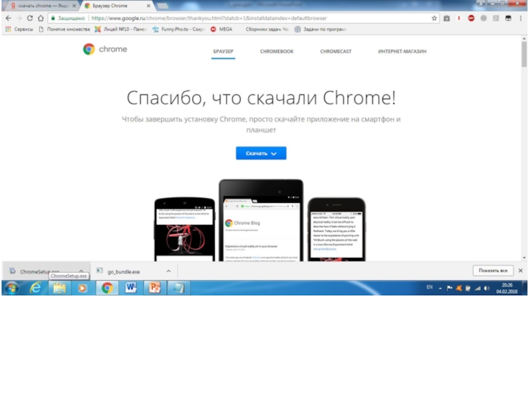The width and height of the screenshot is (532, 399).
Task: Open Windows Explorer folder on taskbar
Action: click(x=59, y=288)
